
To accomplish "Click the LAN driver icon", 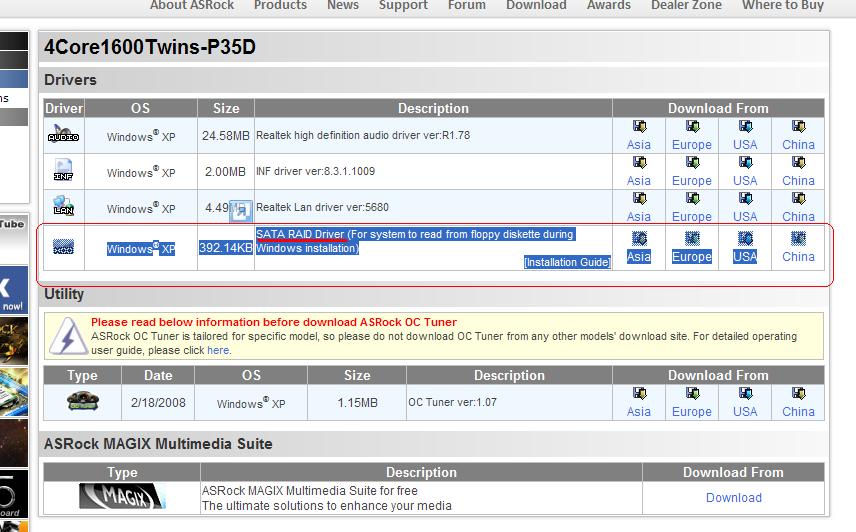I will click(63, 208).
